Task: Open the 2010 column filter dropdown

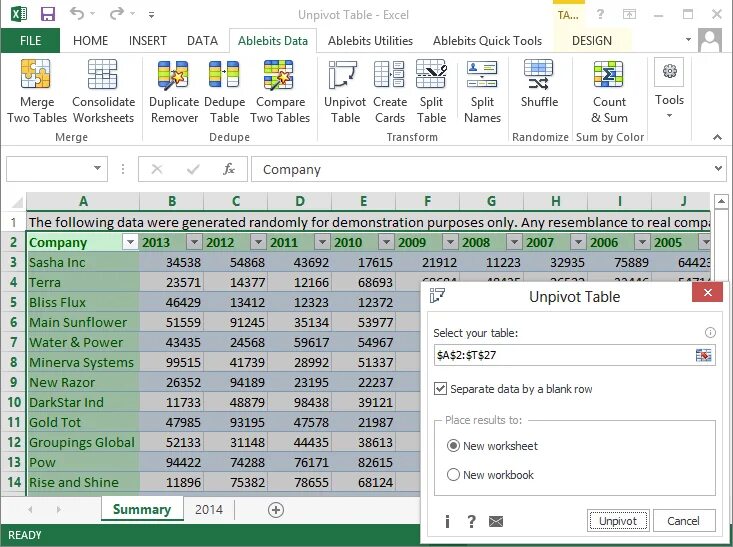Action: pos(386,242)
